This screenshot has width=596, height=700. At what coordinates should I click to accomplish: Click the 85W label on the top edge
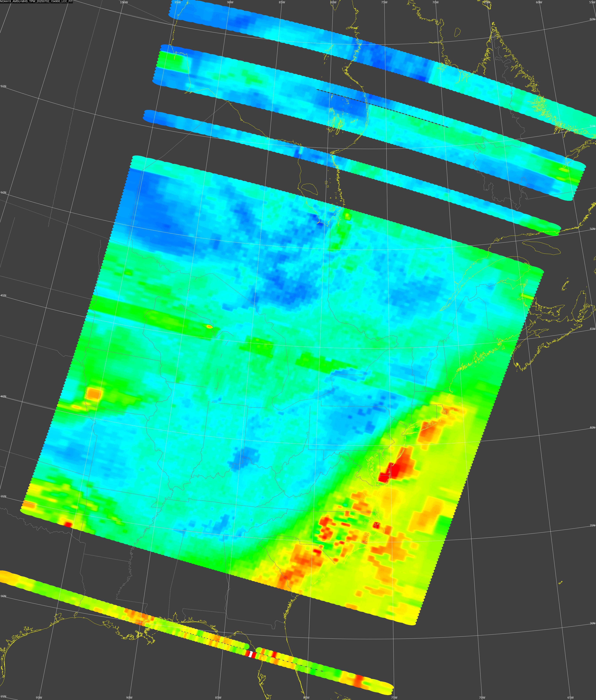pyautogui.click(x=282, y=2)
